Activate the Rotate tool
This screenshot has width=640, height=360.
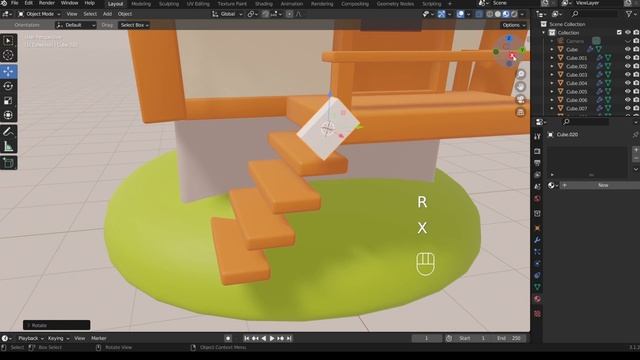point(8,86)
